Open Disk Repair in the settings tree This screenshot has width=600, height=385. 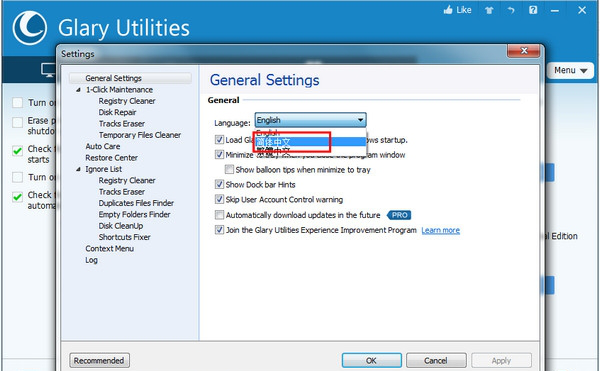tap(117, 113)
